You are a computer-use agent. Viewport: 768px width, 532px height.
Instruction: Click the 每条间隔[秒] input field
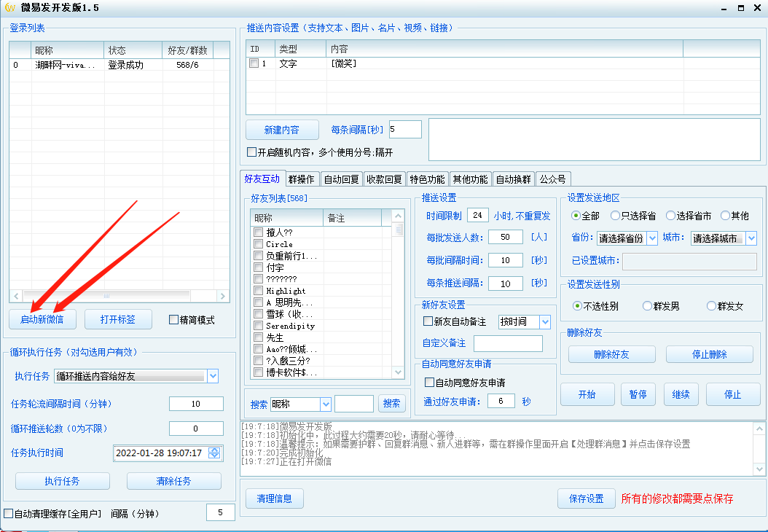pos(405,129)
